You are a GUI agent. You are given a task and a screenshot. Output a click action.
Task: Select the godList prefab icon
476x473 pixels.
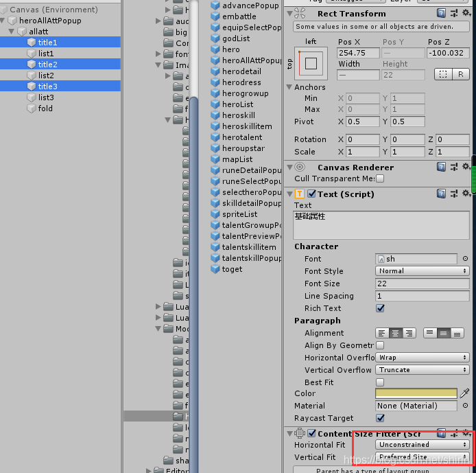[x=215, y=38]
